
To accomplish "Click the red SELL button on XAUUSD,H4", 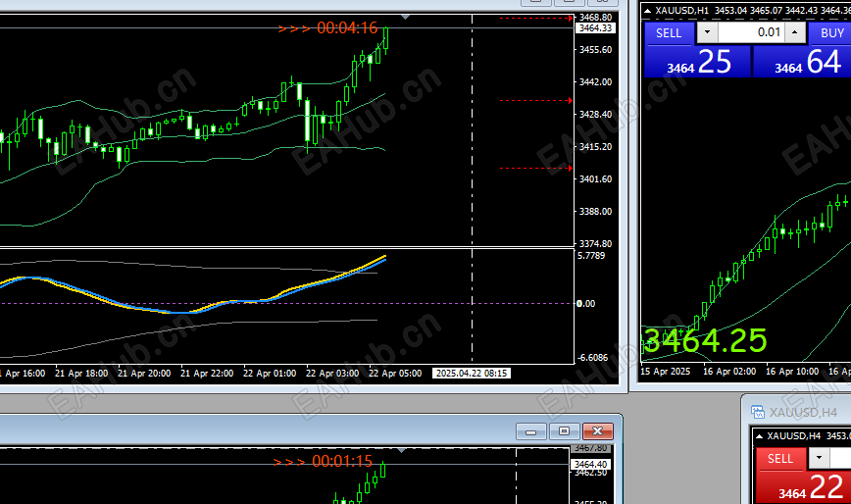I will point(779,459).
